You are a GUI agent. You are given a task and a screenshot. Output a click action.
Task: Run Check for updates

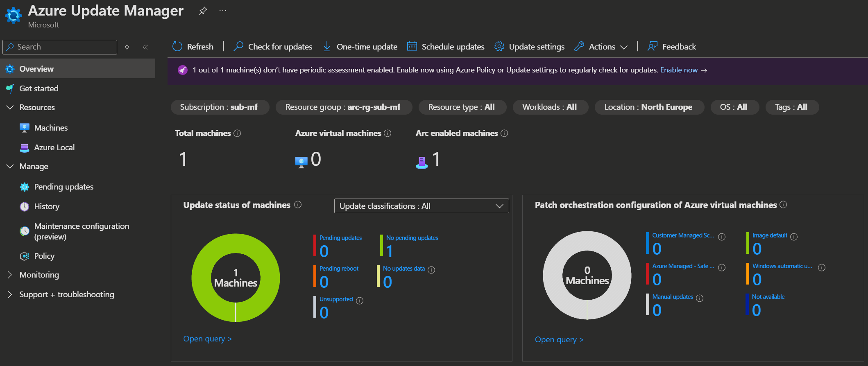pos(273,47)
